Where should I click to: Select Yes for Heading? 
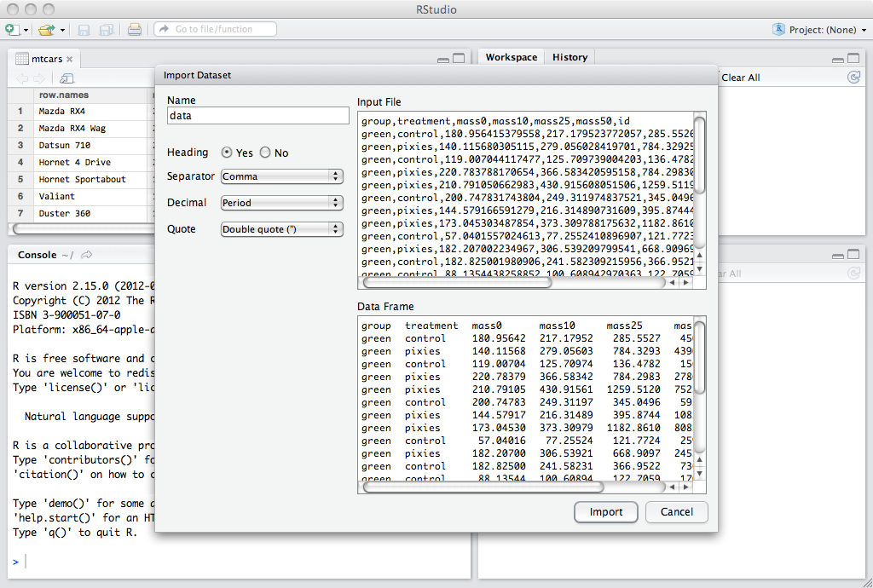pyautogui.click(x=227, y=153)
